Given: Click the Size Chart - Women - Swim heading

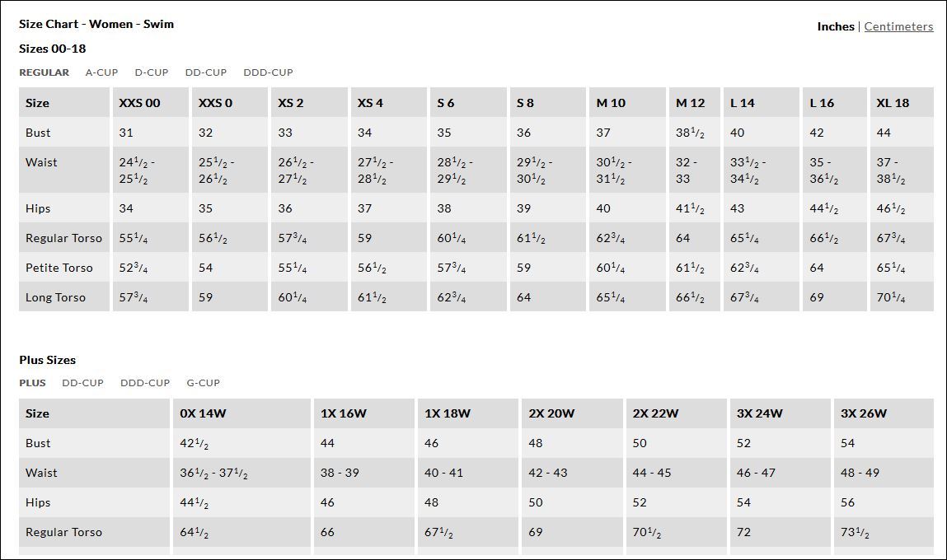Looking at the screenshot, I should coord(96,24).
